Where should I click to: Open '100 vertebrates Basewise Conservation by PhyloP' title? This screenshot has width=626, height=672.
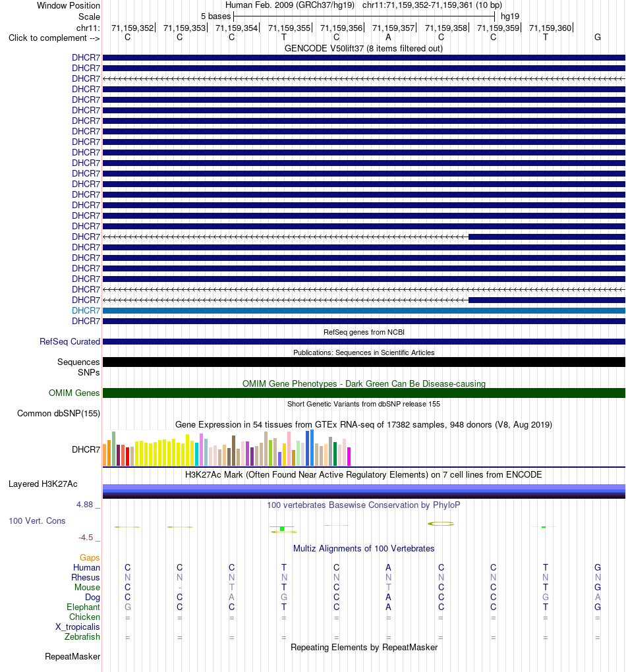point(364,505)
